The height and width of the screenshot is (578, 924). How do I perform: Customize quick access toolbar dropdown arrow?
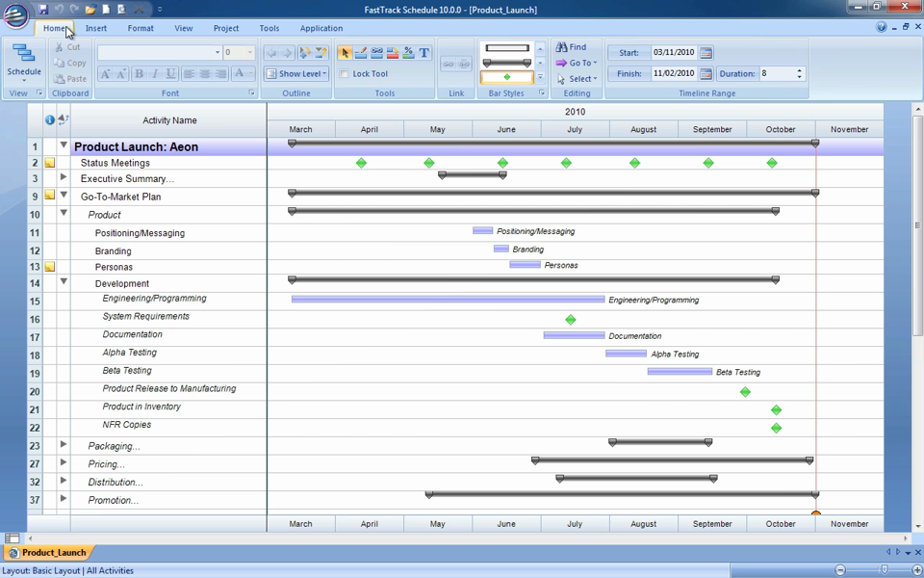160,9
